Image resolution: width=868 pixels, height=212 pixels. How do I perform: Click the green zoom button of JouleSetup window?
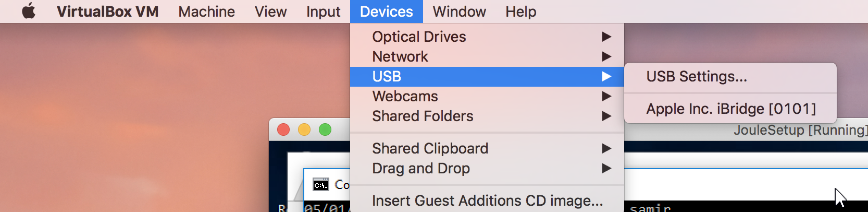point(325,129)
